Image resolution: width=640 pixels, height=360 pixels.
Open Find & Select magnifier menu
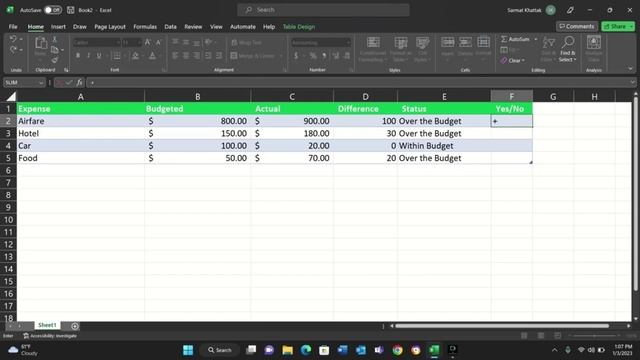(x=568, y=49)
